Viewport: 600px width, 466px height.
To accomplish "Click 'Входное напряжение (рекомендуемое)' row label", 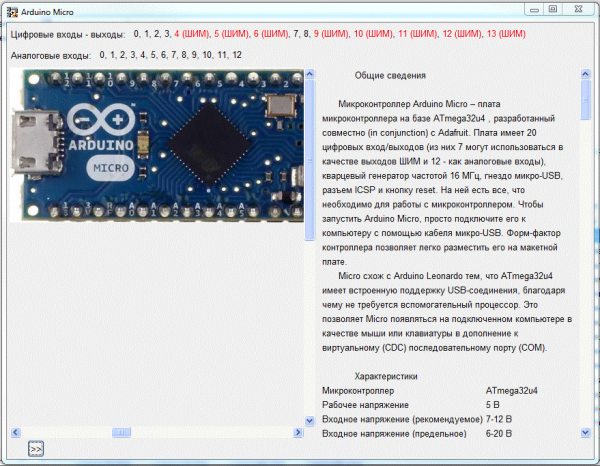I will [402, 420].
